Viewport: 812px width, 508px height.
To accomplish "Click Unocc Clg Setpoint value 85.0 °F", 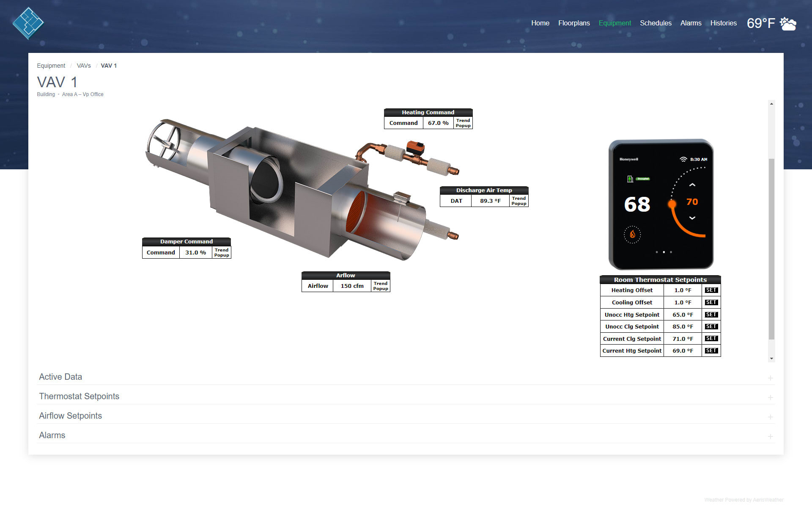I will tap(683, 326).
